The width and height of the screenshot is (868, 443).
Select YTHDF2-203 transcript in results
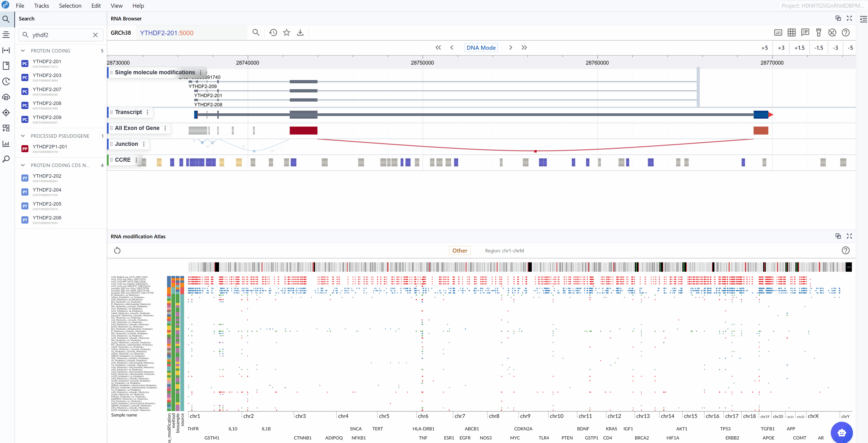[47, 75]
